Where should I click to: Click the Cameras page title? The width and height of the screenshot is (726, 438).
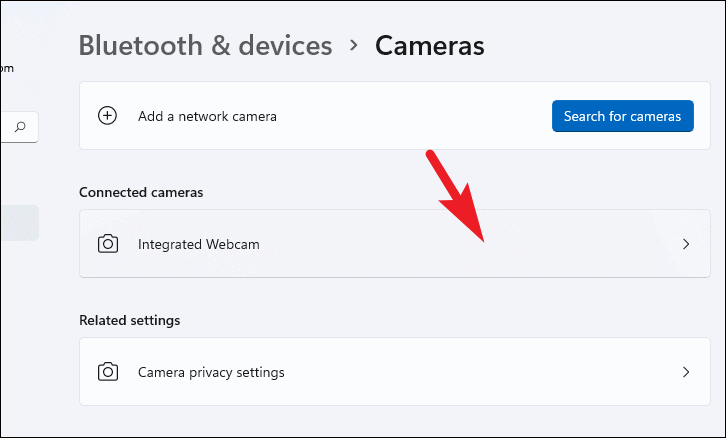[x=429, y=46]
